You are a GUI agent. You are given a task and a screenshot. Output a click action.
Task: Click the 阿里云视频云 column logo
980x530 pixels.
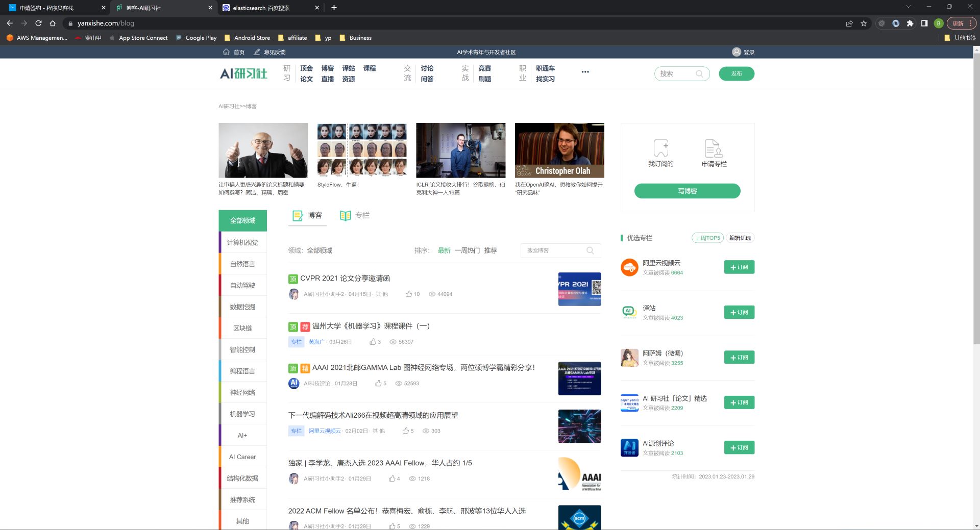coord(629,267)
